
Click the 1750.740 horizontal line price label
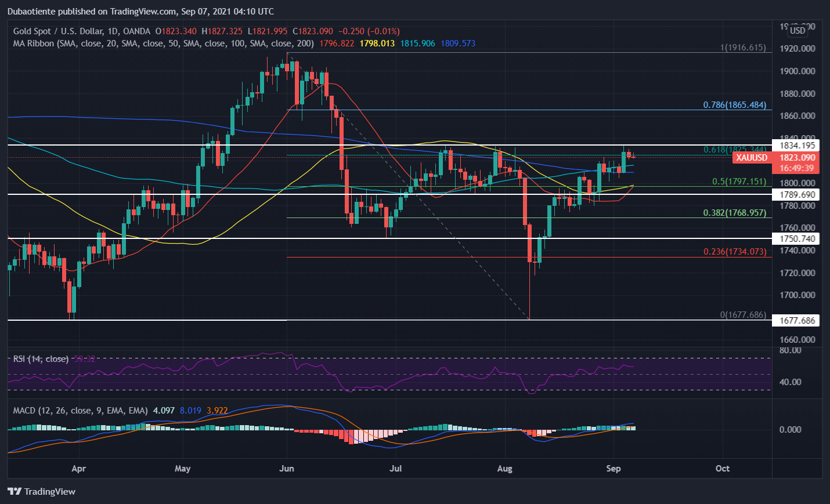(x=797, y=239)
